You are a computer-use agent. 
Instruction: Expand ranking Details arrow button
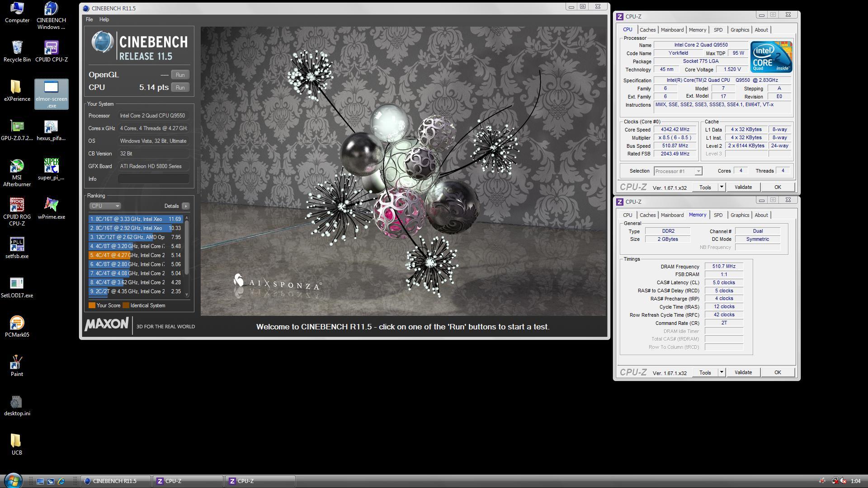[x=185, y=206]
